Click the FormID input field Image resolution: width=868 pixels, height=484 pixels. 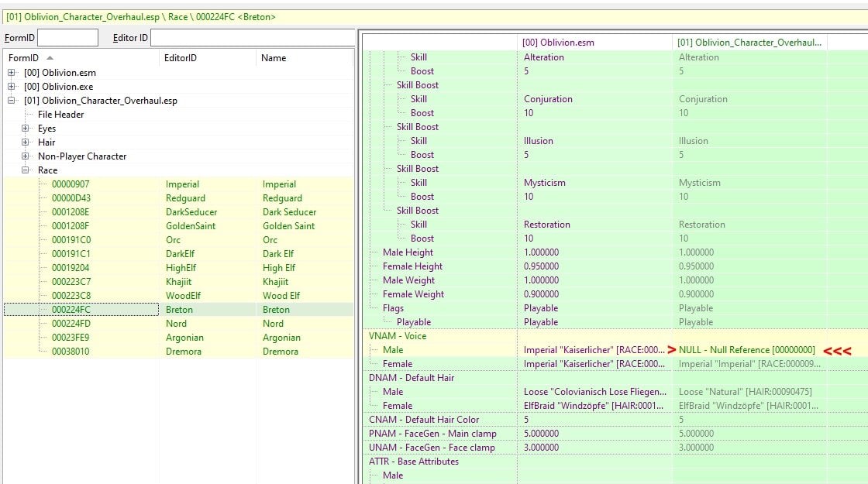[x=67, y=38]
